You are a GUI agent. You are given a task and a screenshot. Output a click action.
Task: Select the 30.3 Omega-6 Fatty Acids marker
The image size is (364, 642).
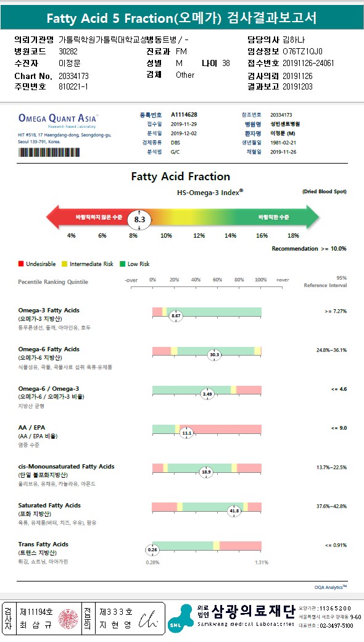[x=214, y=355]
